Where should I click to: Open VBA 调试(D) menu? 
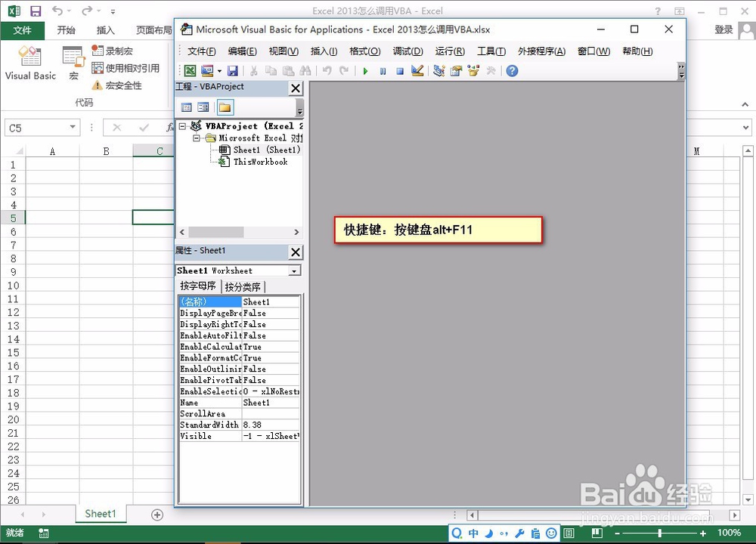pos(407,51)
